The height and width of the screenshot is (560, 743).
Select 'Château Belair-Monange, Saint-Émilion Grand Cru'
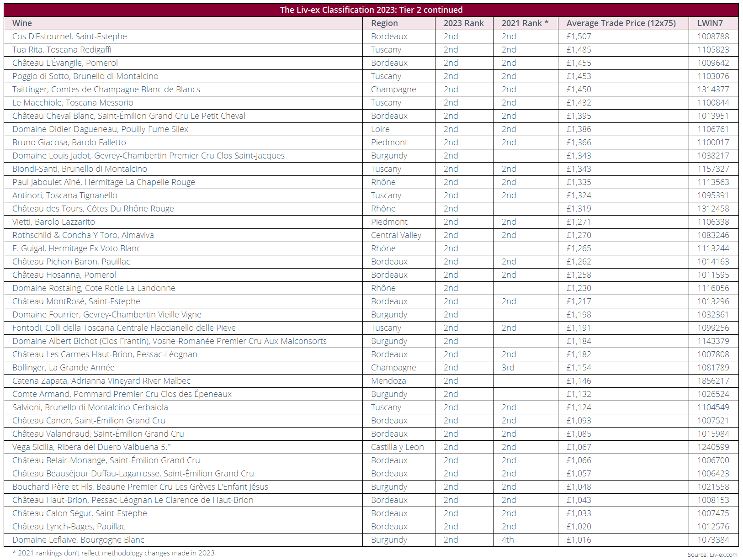click(x=106, y=460)
